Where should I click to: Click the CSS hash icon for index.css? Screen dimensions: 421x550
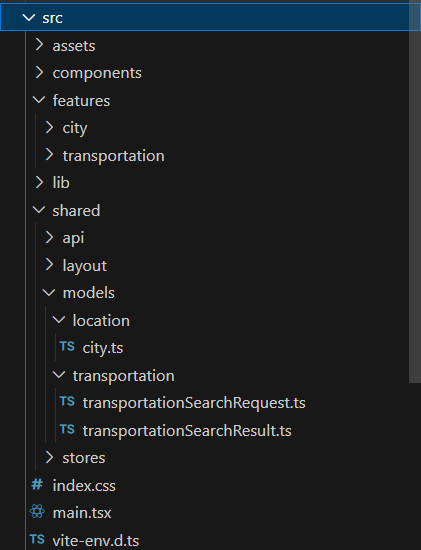(37, 484)
